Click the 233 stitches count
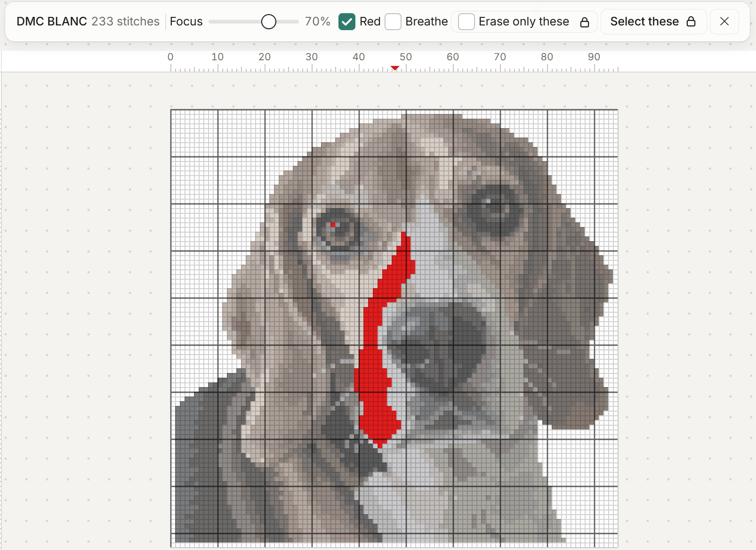This screenshot has width=756, height=550. coord(126,22)
